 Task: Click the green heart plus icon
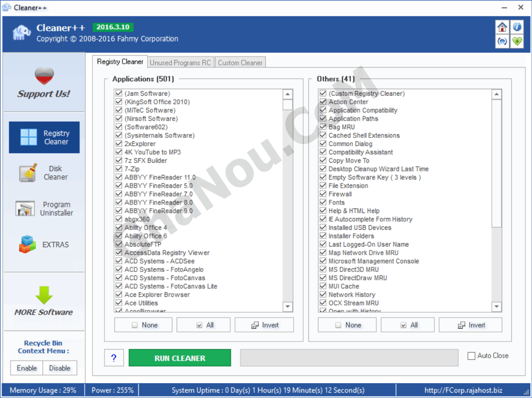(517, 41)
